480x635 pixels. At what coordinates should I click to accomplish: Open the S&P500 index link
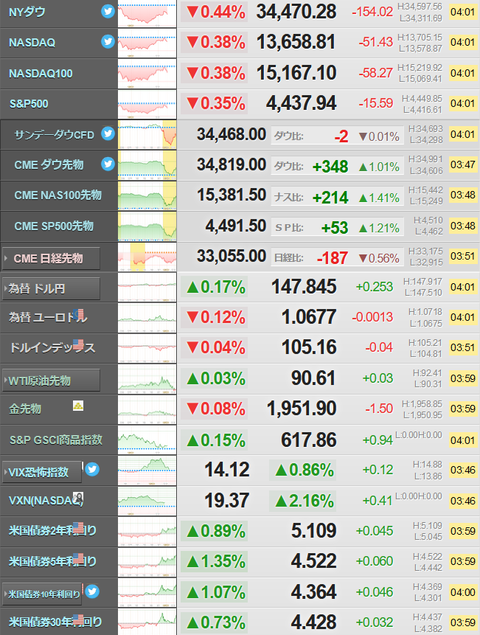tap(29, 104)
